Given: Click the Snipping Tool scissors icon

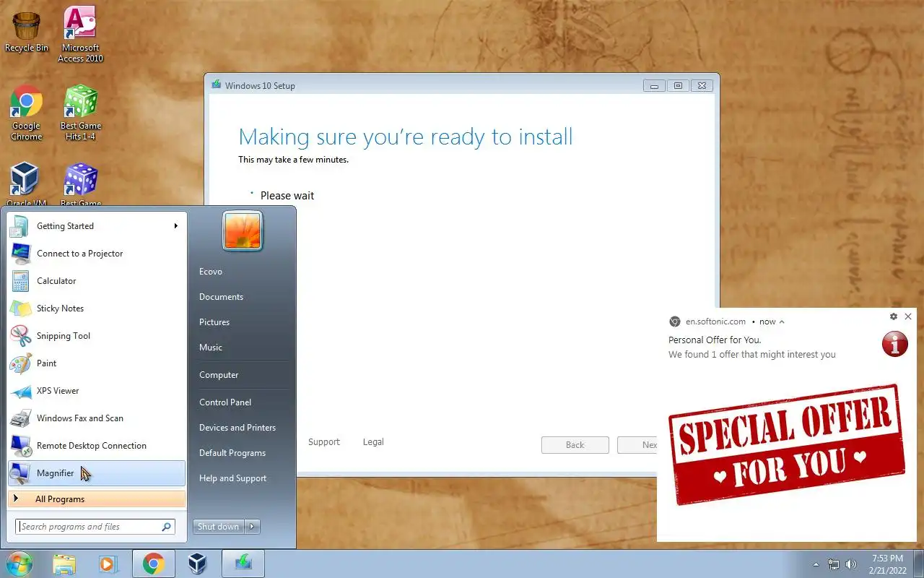Looking at the screenshot, I should [19, 336].
